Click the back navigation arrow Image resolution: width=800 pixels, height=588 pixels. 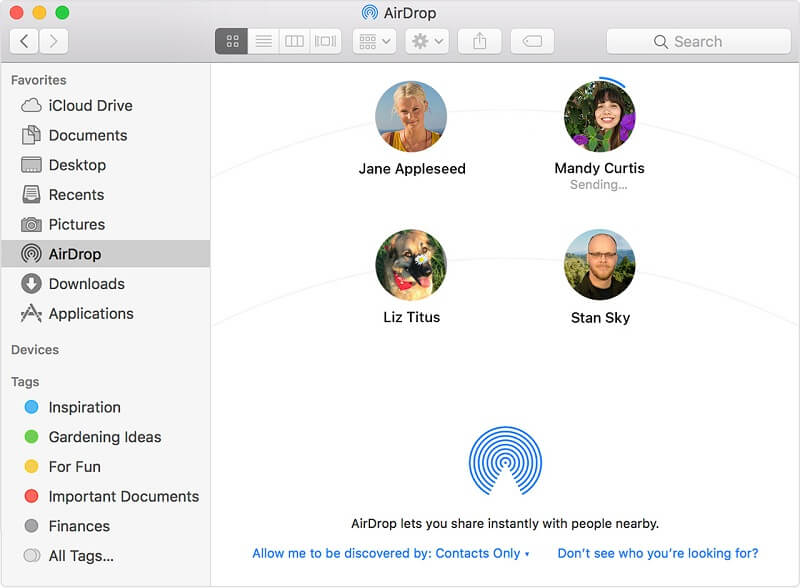click(x=23, y=41)
